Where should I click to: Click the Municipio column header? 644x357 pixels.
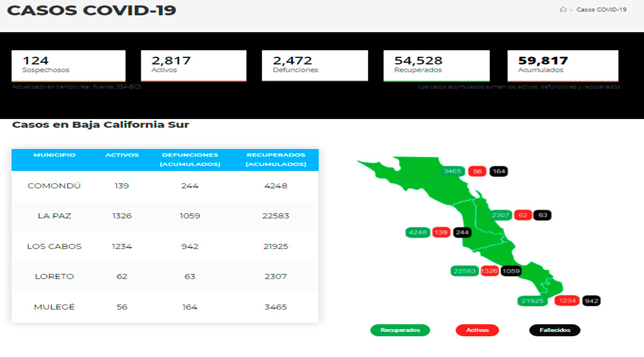click(54, 155)
